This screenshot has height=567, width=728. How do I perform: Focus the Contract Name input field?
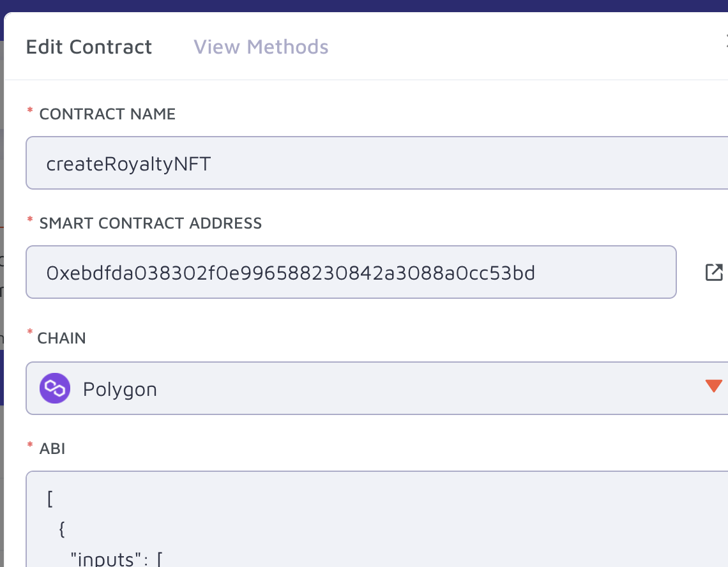pos(377,163)
